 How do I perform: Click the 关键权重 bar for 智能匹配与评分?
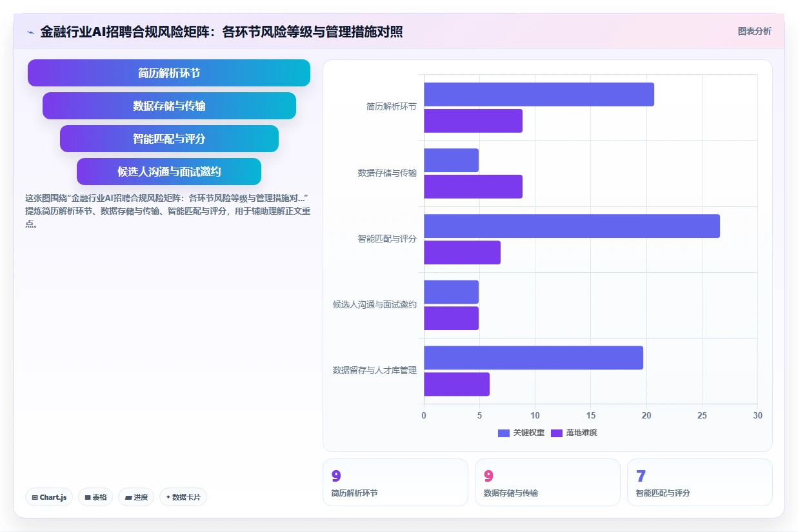pyautogui.click(x=572, y=226)
